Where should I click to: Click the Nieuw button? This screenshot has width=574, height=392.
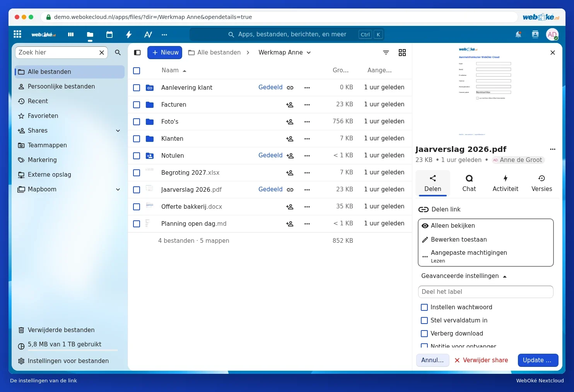click(165, 53)
